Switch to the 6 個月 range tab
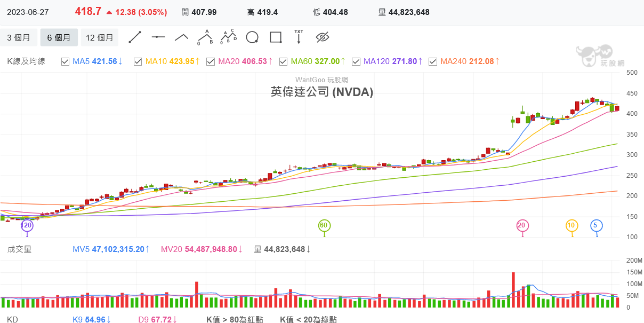644x323 pixels. 59,37
